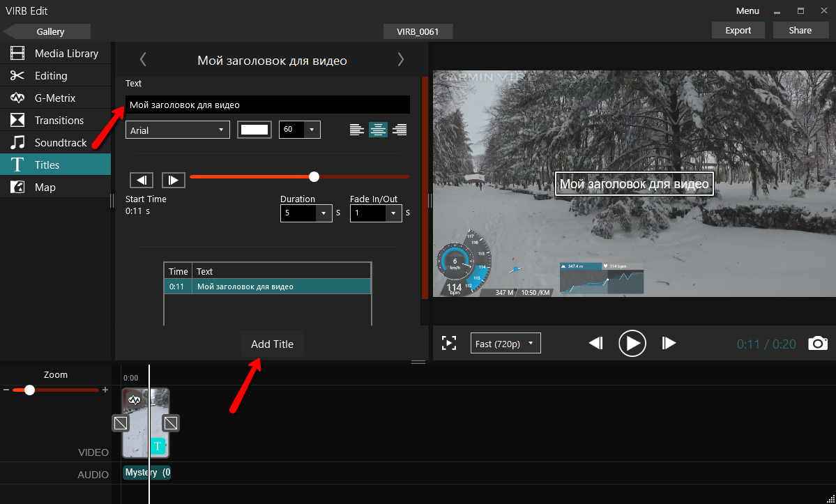This screenshot has width=836, height=504.
Task: Open the white text color swatch
Action: click(x=254, y=130)
